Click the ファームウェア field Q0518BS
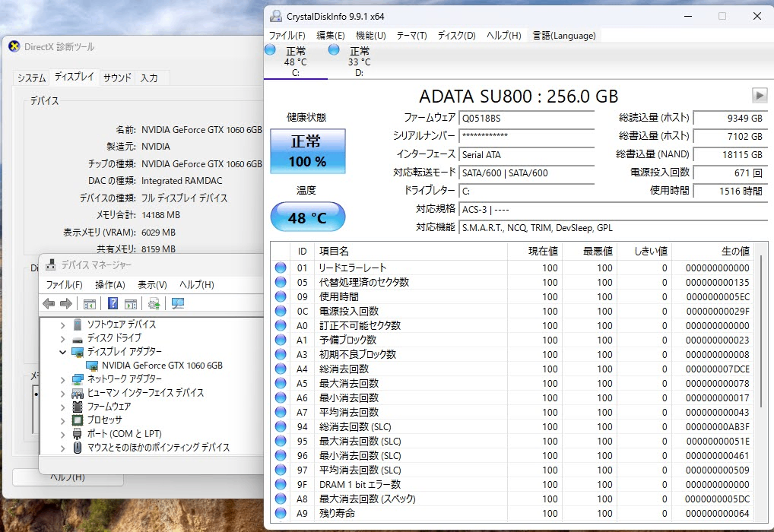 (x=526, y=119)
